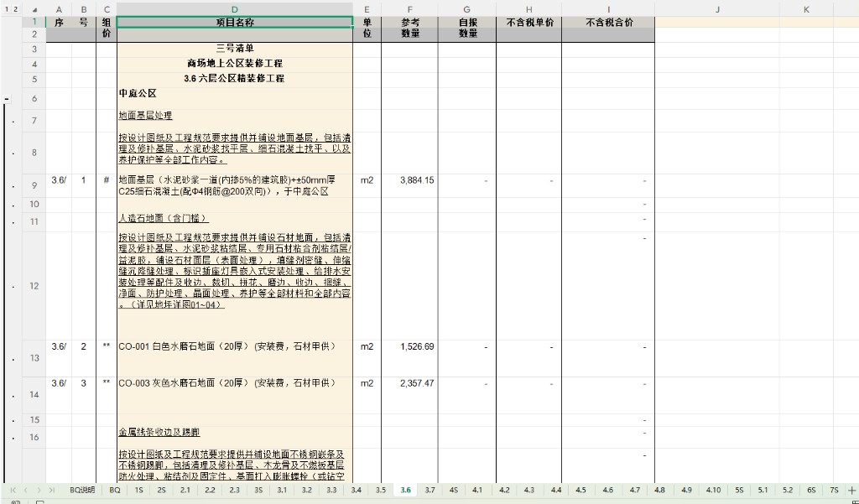859x504 pixels.
Task: Select column J header
Action: (x=717, y=10)
